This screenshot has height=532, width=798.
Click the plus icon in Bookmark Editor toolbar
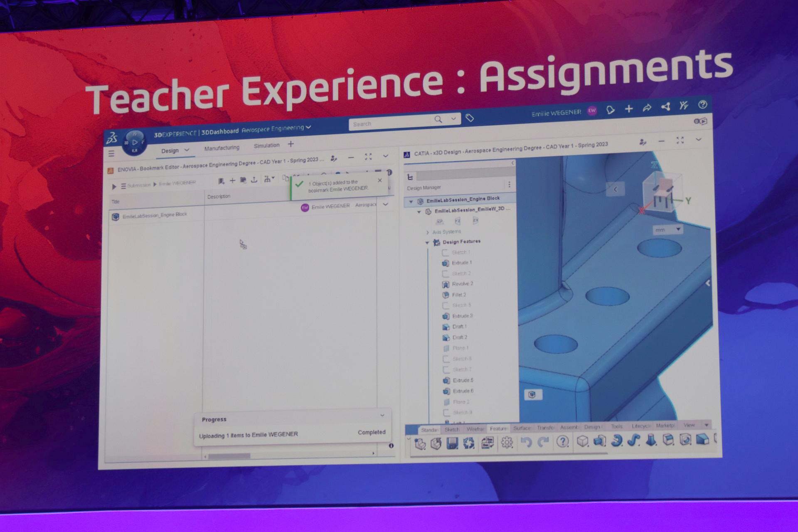[232, 180]
